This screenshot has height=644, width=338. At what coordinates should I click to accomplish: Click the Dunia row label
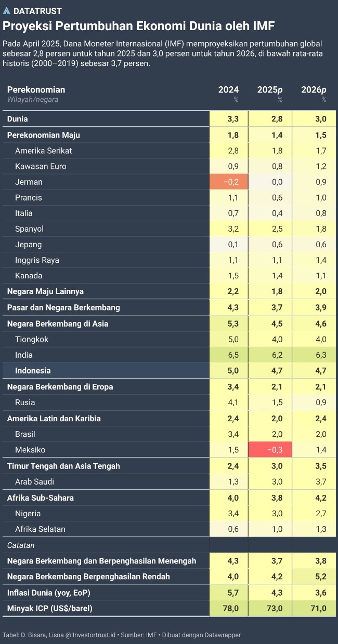click(x=17, y=119)
